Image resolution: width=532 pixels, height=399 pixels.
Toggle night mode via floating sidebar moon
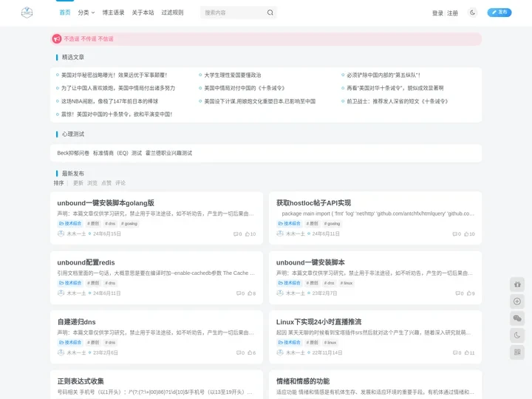pyautogui.click(x=517, y=335)
